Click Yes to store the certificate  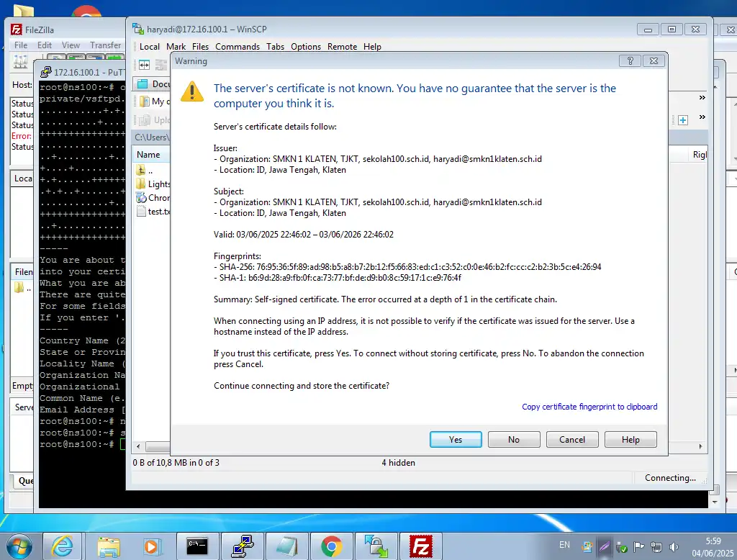tap(455, 440)
